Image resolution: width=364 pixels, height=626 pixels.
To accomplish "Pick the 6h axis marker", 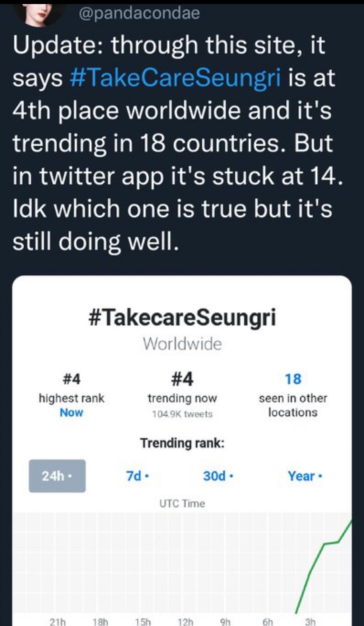I will (x=268, y=622).
